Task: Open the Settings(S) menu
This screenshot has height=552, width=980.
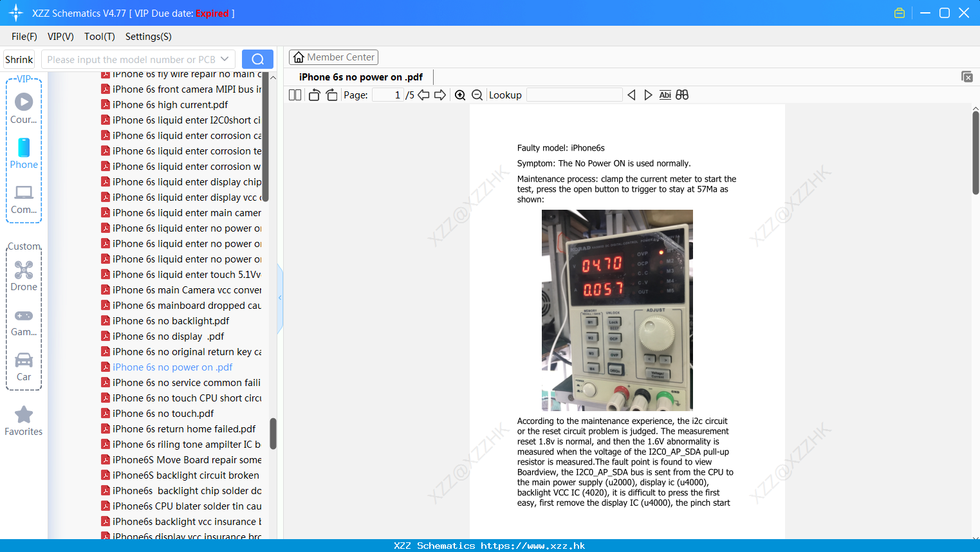Action: point(149,37)
